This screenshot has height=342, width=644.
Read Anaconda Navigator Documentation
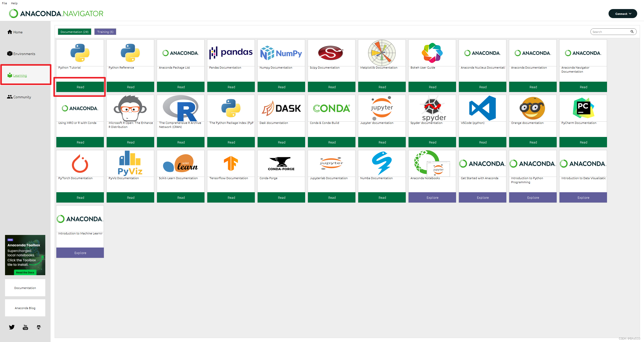pyautogui.click(x=583, y=87)
